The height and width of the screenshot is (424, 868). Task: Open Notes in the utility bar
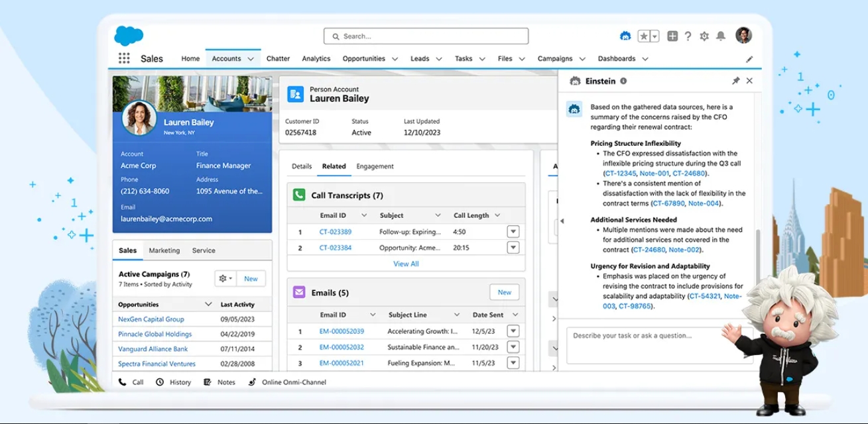coord(219,382)
